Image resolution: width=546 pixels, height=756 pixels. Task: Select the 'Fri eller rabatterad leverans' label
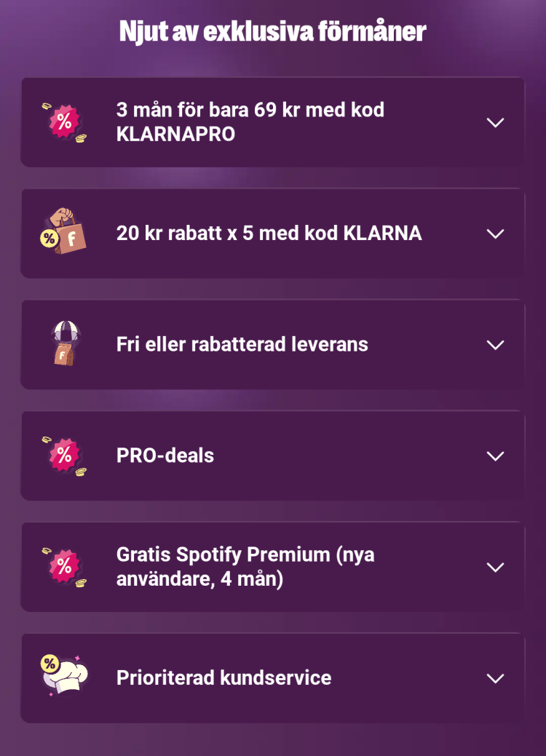[x=242, y=344]
